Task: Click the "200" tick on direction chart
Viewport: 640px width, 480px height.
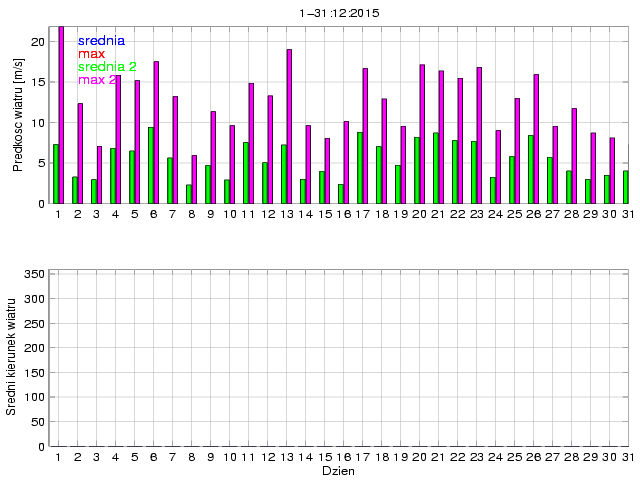Action: click(x=32, y=348)
